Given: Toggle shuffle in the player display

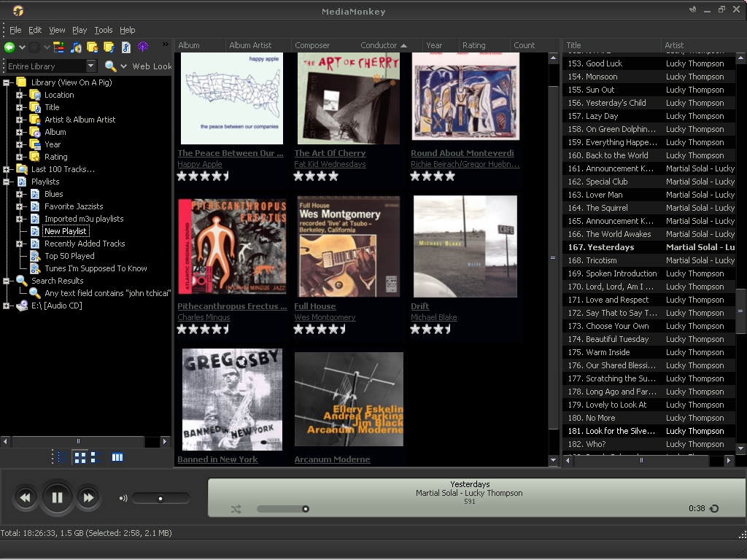Looking at the screenshot, I should [236, 509].
